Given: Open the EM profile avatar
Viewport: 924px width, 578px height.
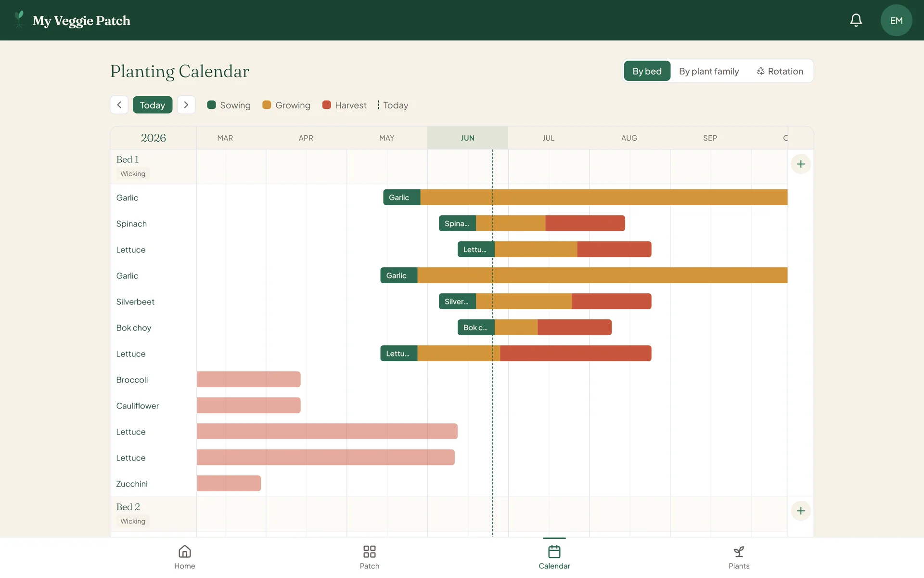Looking at the screenshot, I should (896, 20).
